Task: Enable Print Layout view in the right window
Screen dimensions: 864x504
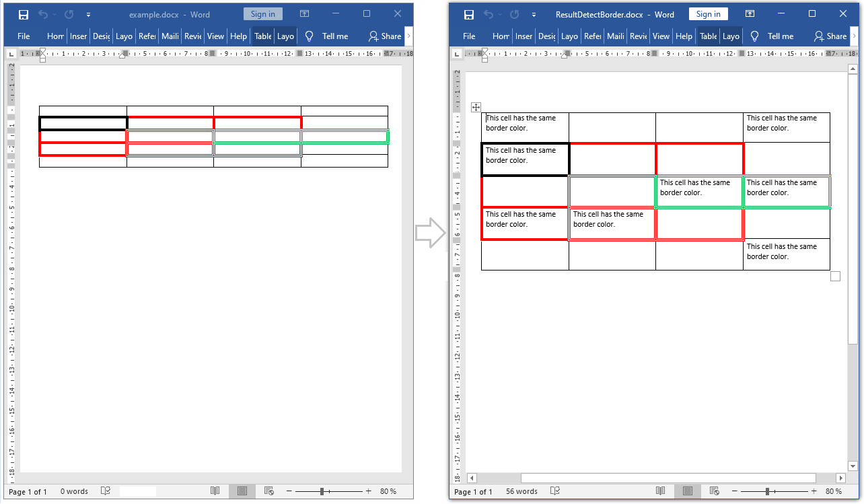Action: 688,492
